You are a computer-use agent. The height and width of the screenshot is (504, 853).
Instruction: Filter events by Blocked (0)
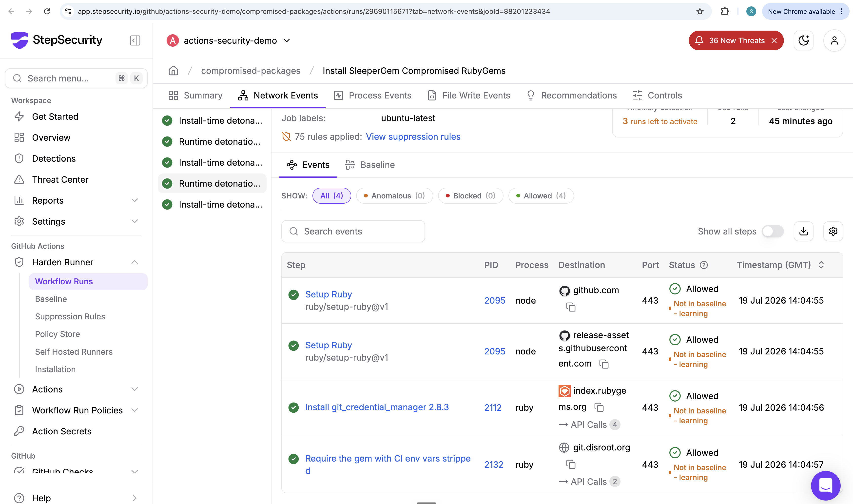(470, 196)
